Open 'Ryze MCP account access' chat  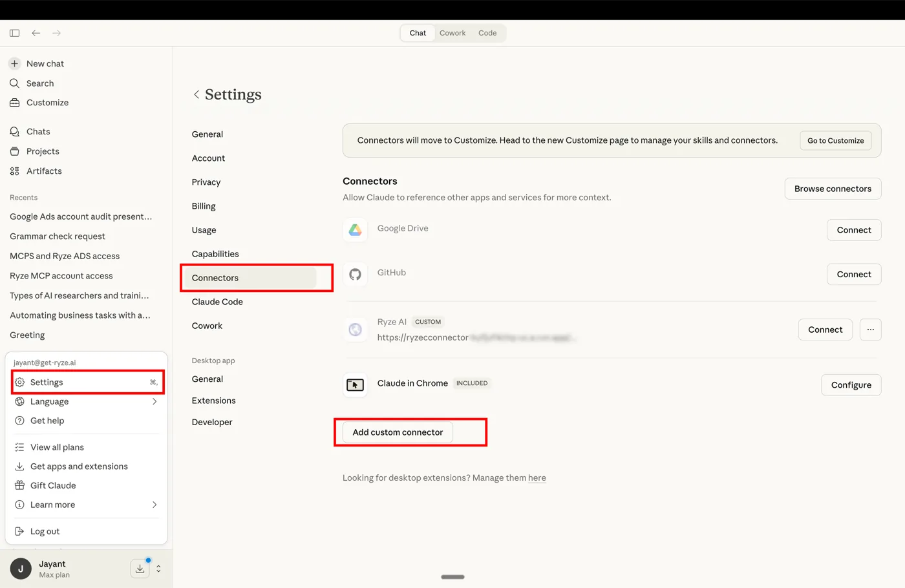61,276
